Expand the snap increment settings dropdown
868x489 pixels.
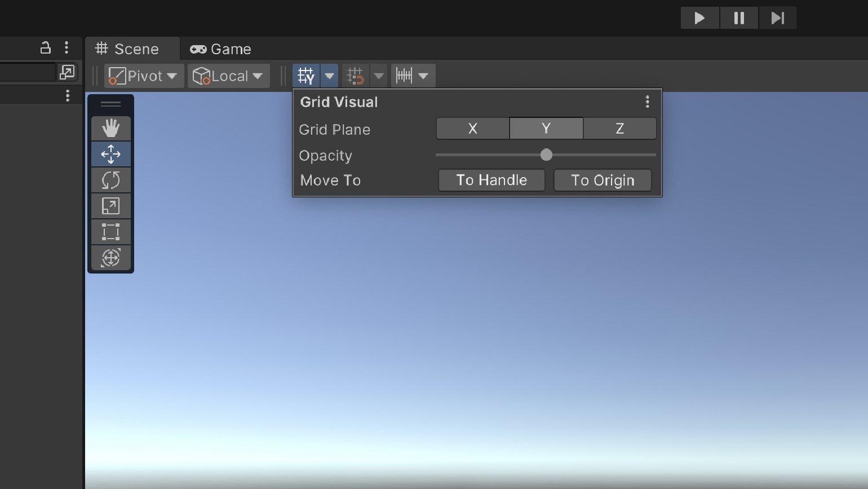click(x=423, y=76)
